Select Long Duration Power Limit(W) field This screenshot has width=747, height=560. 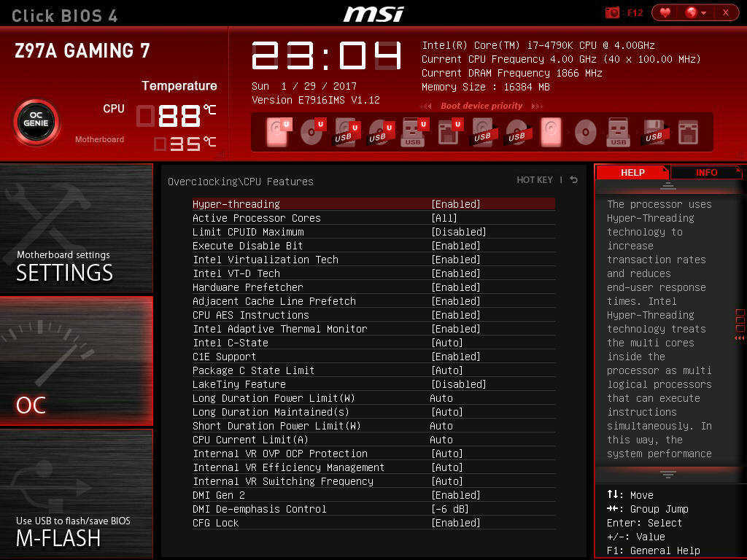[x=373, y=398]
